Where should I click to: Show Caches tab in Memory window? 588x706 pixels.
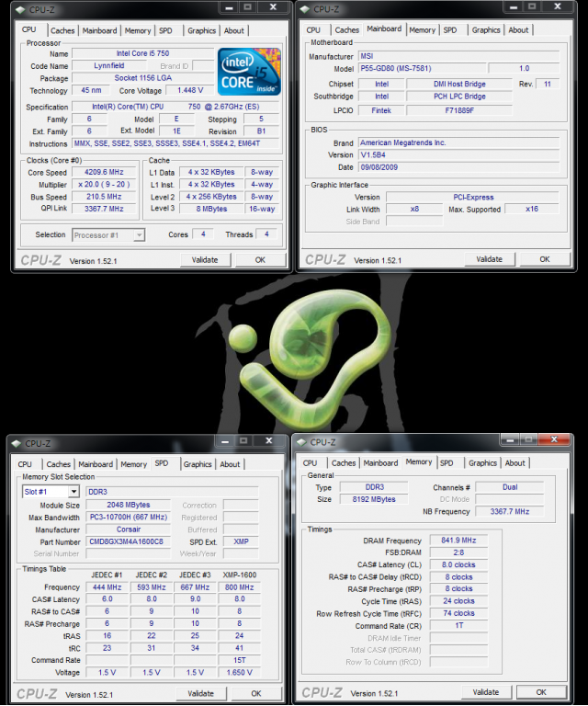(x=344, y=463)
